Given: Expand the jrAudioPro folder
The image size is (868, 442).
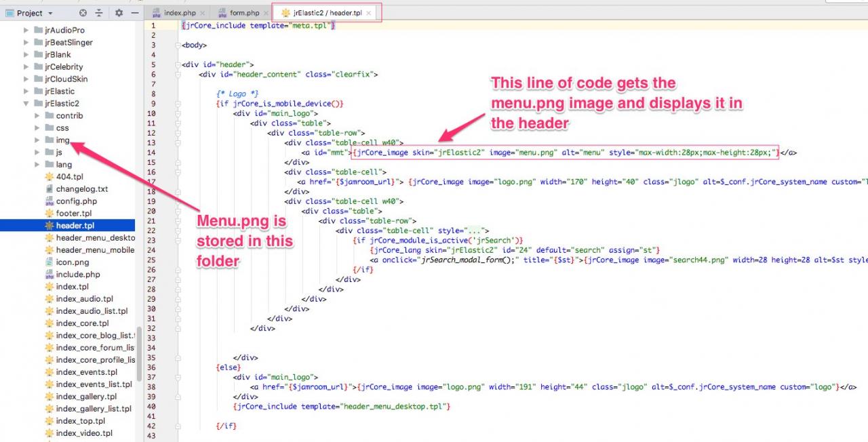Looking at the screenshot, I should coord(27,31).
